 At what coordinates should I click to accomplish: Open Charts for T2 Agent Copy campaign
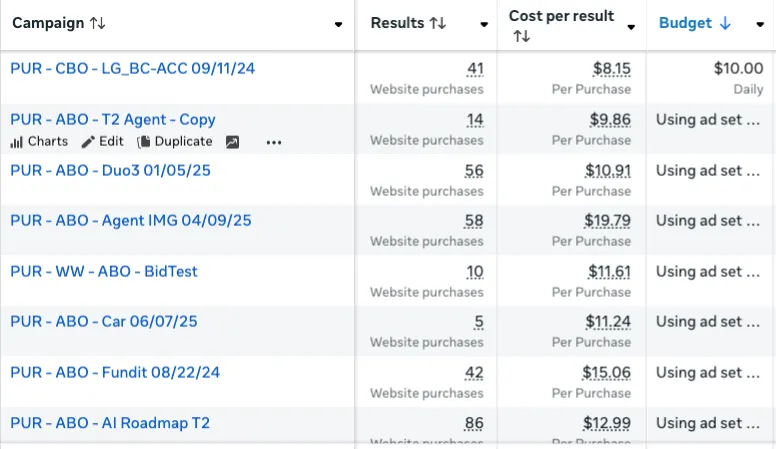point(39,142)
